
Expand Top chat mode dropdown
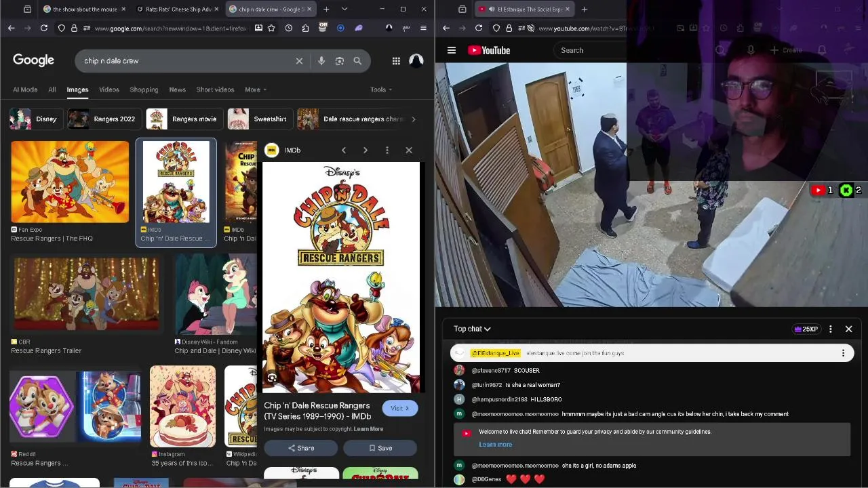tap(472, 329)
